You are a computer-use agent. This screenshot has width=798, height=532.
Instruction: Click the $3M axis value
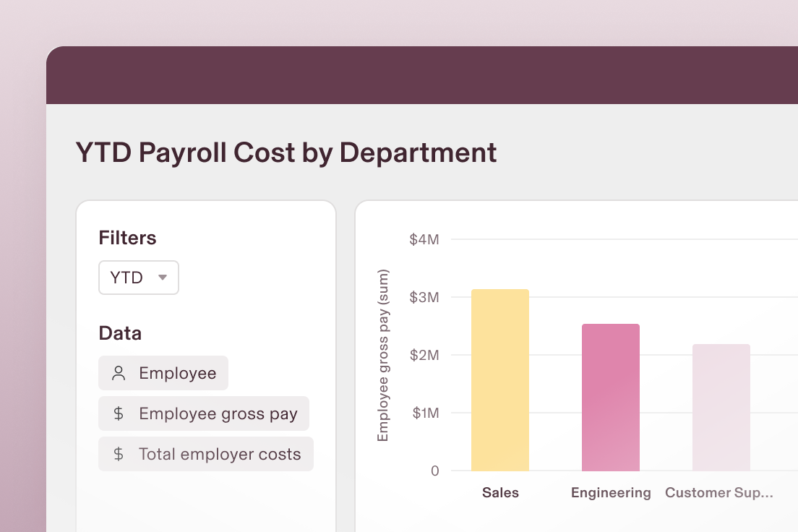pyautogui.click(x=424, y=297)
